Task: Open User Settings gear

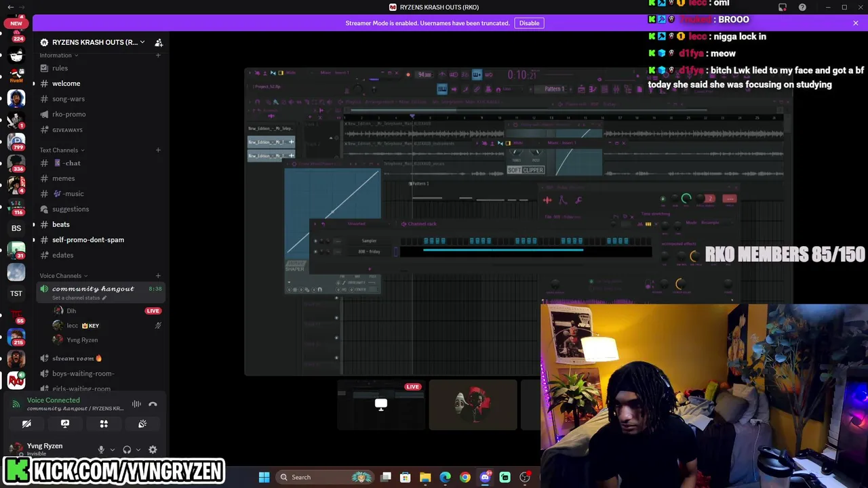Action: [153, 449]
